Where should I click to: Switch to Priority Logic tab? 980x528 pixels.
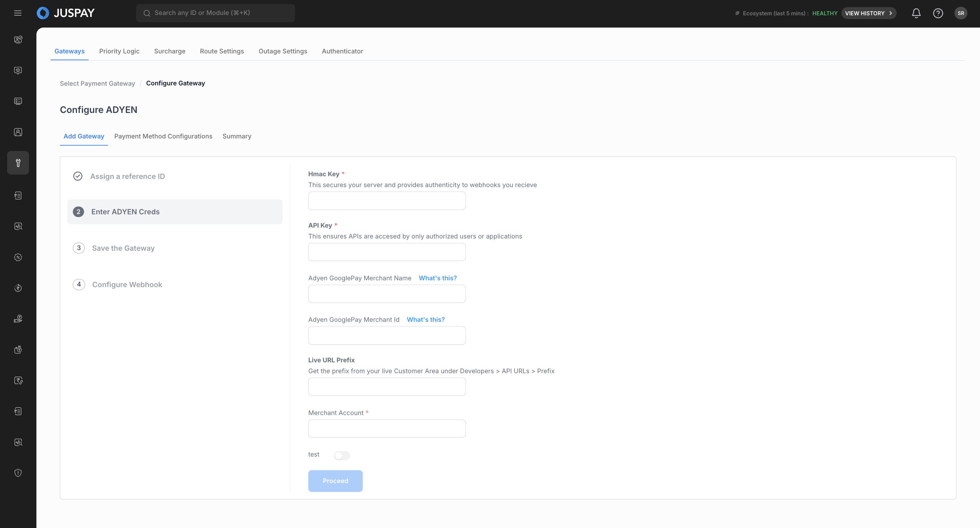pos(119,51)
